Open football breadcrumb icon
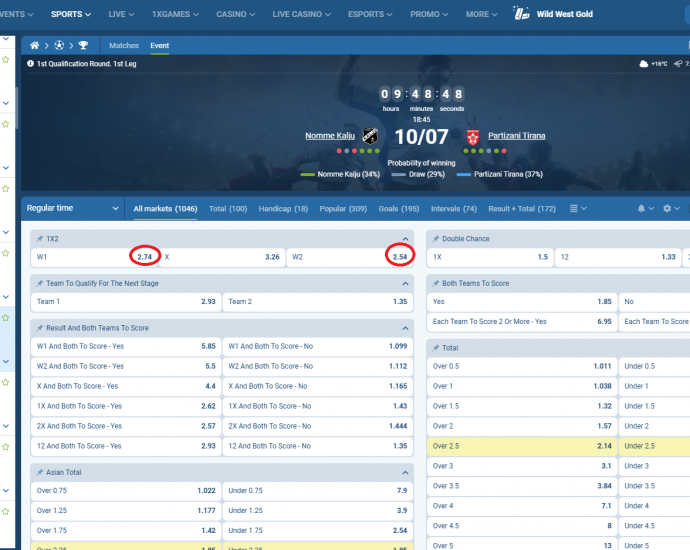This screenshot has width=690, height=550. [x=59, y=45]
